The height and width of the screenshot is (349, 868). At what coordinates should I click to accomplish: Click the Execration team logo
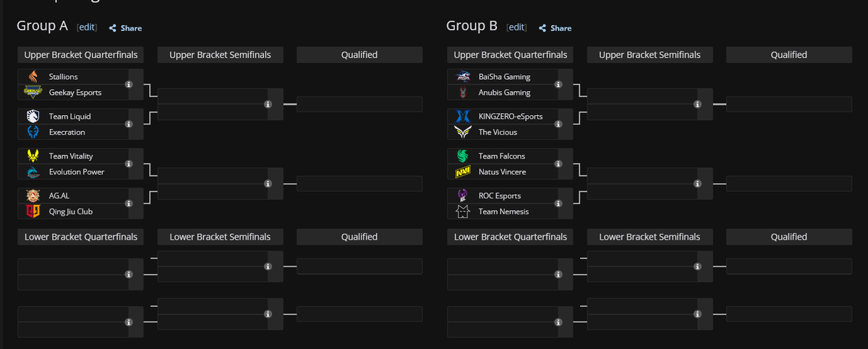(x=33, y=133)
